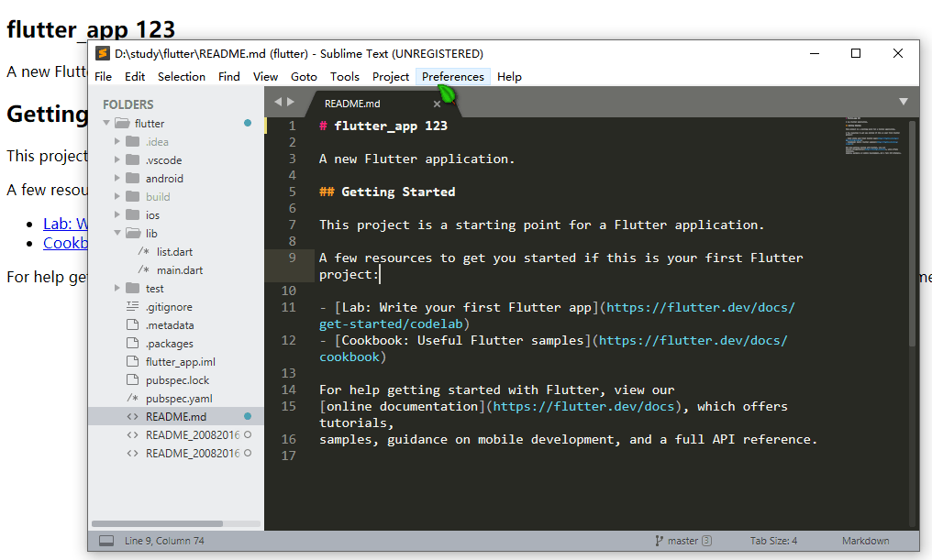Open main.dart in the sidebar
932x560 pixels.
(180, 270)
